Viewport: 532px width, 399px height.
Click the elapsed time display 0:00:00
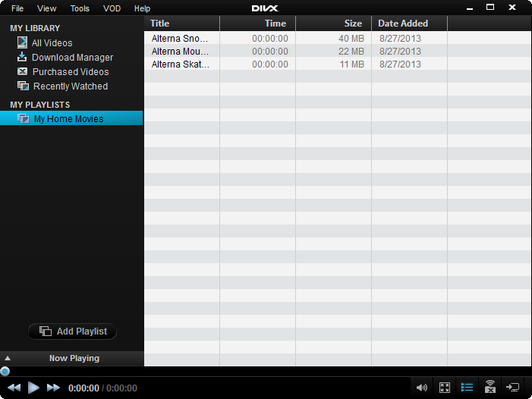pos(83,388)
